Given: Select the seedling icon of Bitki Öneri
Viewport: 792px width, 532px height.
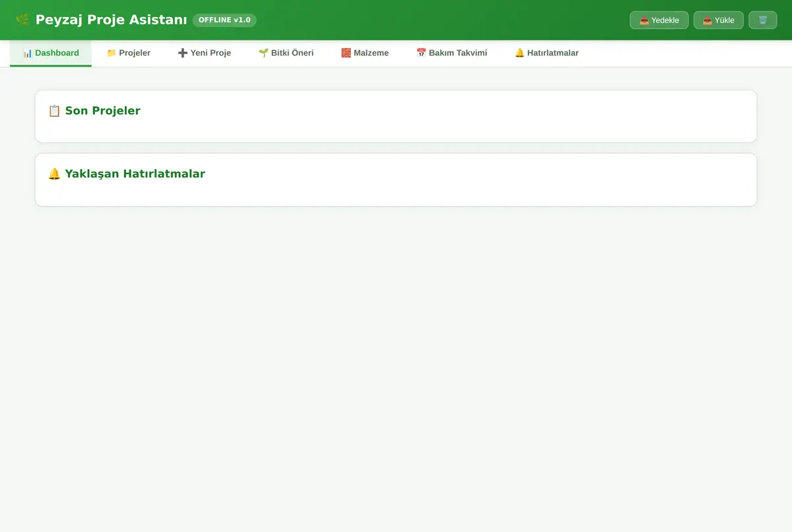Looking at the screenshot, I should pos(263,53).
